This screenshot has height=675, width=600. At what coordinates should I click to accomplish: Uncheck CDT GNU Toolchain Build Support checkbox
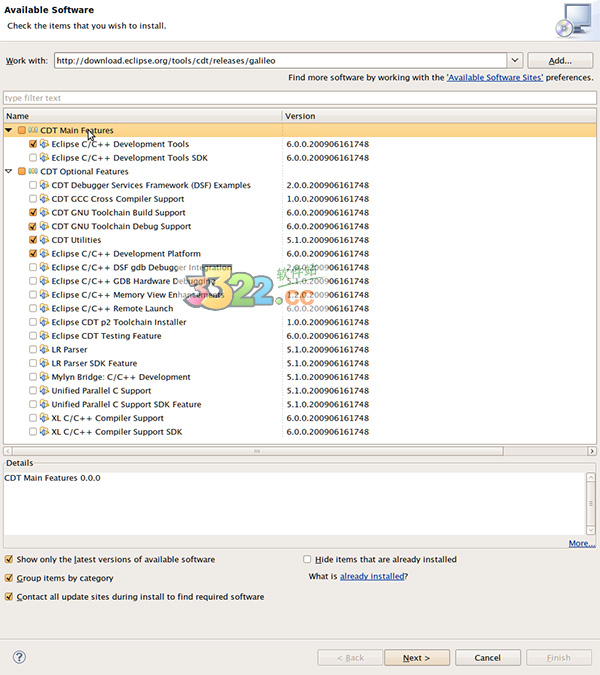[x=33, y=213]
